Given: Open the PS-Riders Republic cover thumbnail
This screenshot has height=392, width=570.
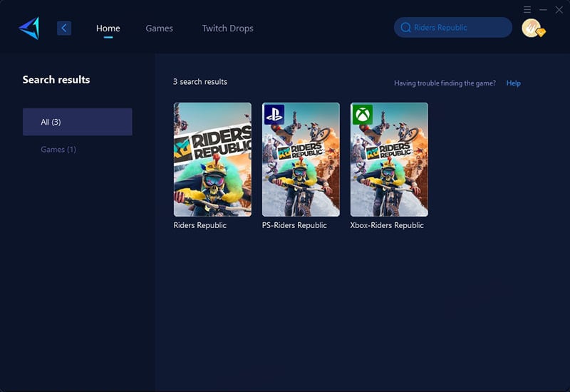Looking at the screenshot, I should tap(301, 160).
